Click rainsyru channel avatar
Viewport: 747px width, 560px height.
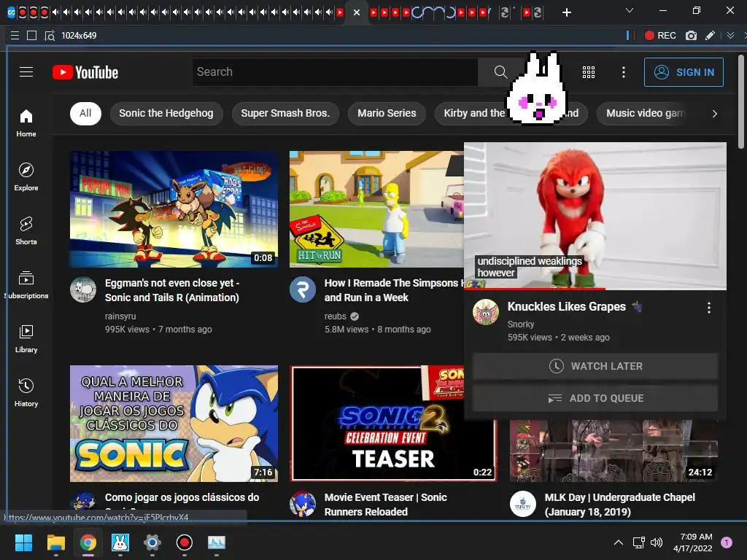83,289
